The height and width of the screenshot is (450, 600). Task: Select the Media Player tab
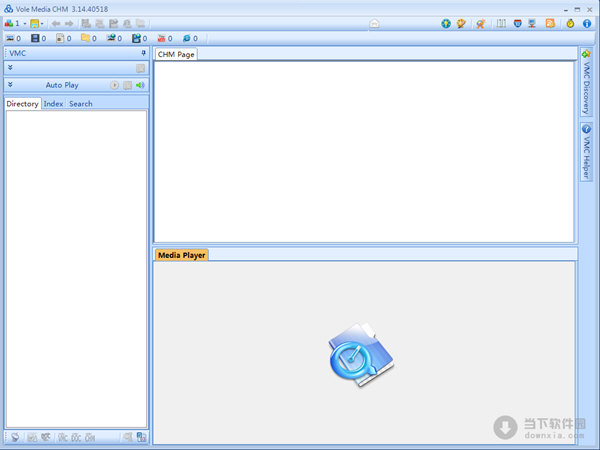coord(182,255)
